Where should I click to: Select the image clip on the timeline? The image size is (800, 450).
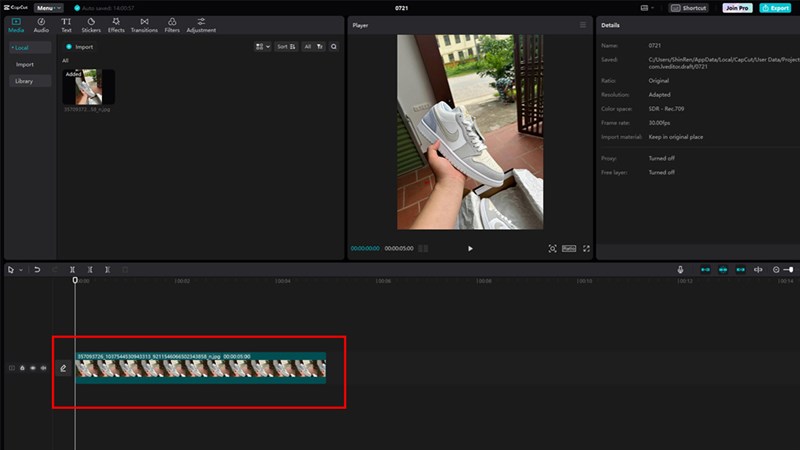(x=201, y=368)
